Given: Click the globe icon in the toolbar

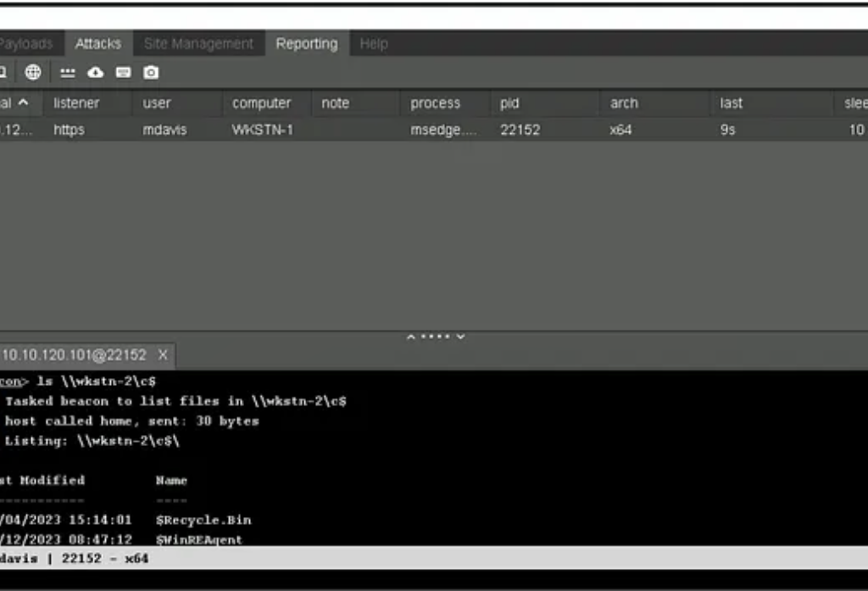Looking at the screenshot, I should [32, 73].
